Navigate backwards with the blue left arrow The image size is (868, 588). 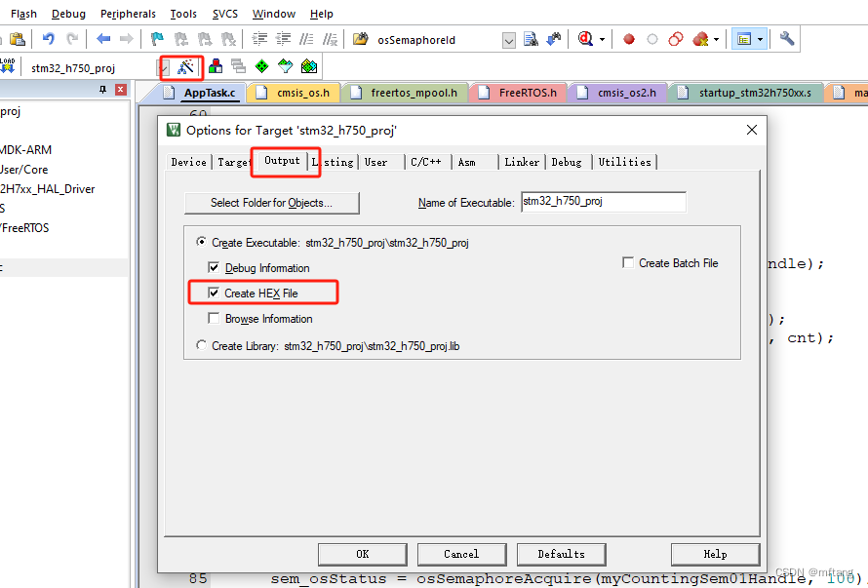click(103, 39)
